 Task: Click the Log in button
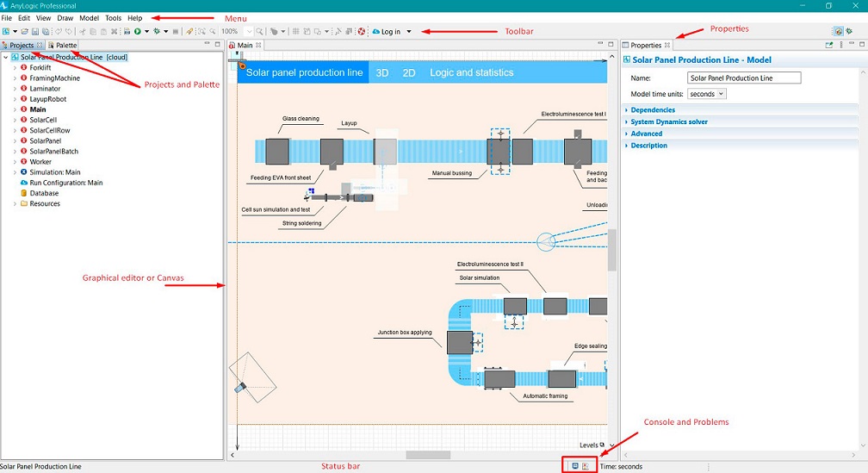click(390, 32)
